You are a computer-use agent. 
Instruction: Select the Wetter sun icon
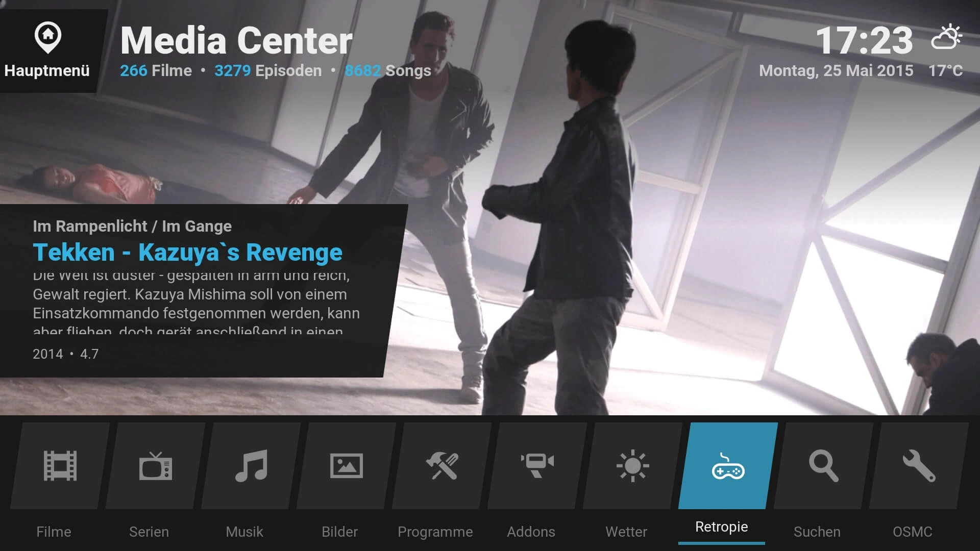(633, 466)
